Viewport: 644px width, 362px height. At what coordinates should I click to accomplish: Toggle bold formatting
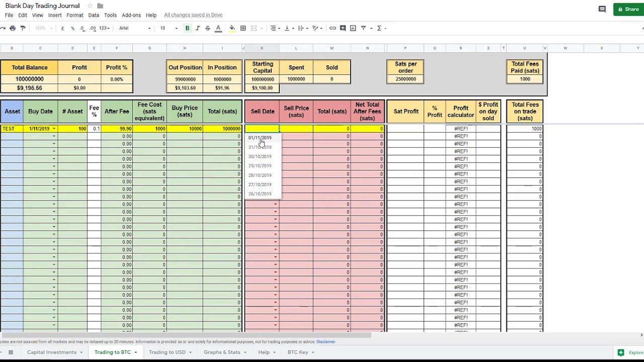point(187,28)
